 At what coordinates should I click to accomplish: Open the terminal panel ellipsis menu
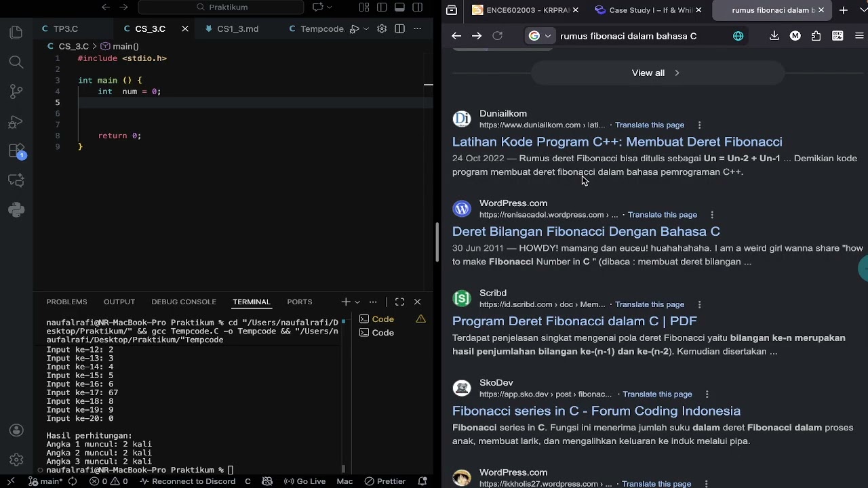click(373, 302)
